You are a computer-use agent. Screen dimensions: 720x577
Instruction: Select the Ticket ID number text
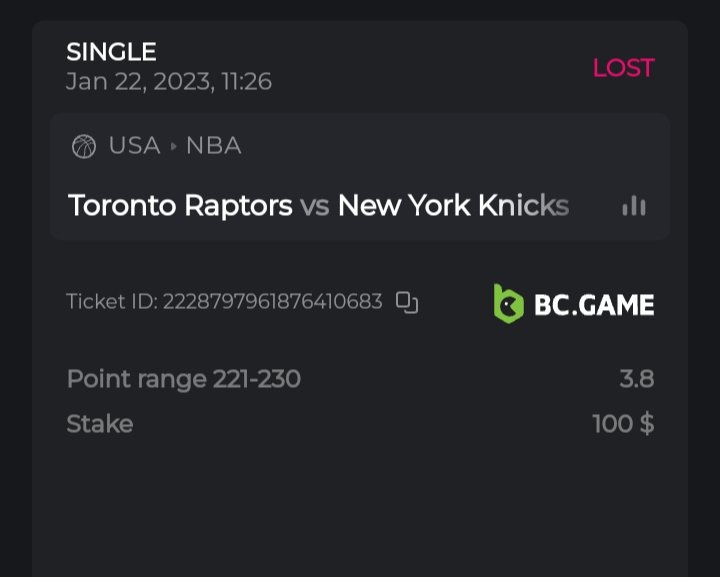pos(272,302)
